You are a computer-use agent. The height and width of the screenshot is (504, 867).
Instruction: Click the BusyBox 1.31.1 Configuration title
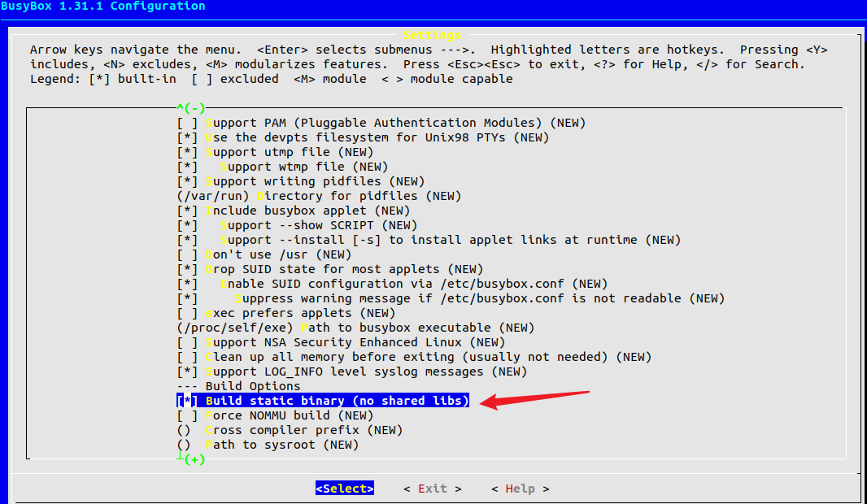103,6
